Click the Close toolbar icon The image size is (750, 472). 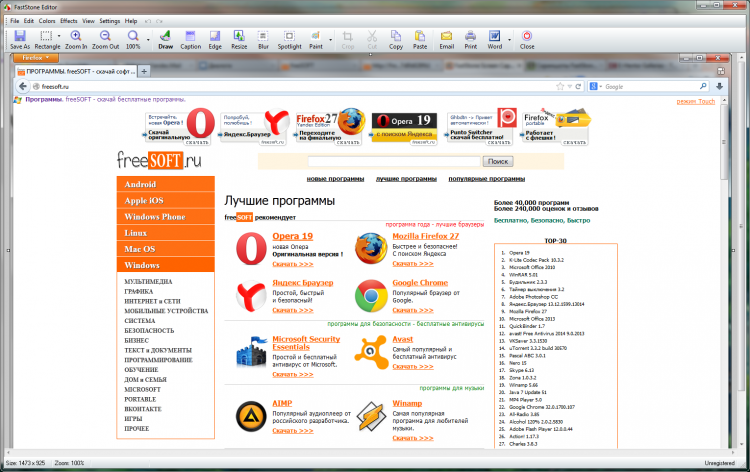click(x=527, y=40)
